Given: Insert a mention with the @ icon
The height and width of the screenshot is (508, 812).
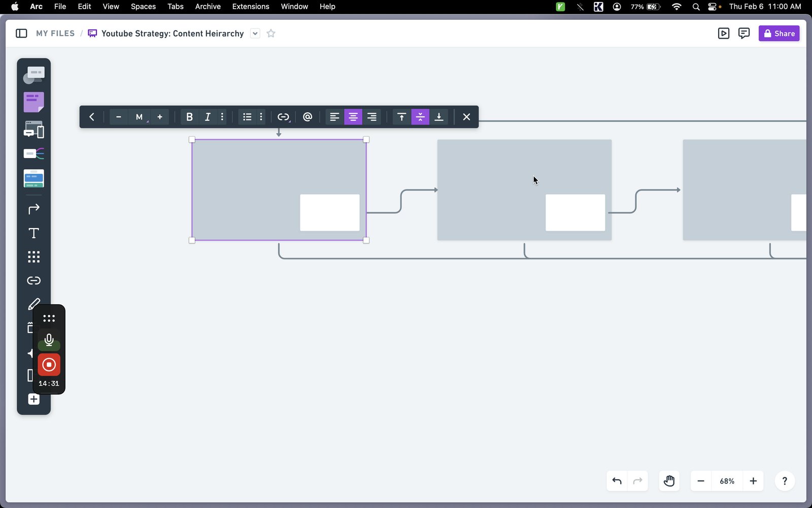Looking at the screenshot, I should click(308, 117).
